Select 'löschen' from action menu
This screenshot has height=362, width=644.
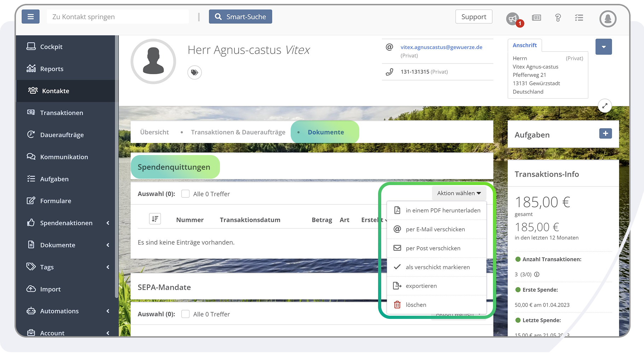pyautogui.click(x=437, y=305)
